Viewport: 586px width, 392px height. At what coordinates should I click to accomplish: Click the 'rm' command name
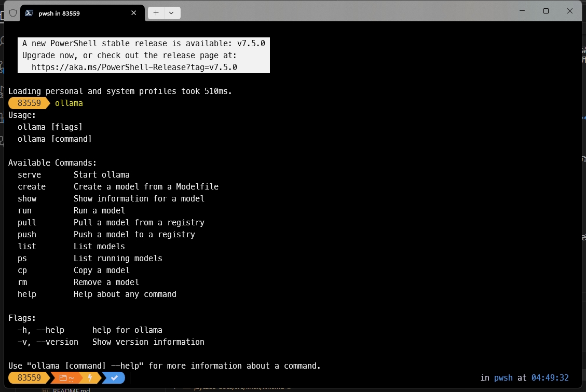click(22, 282)
